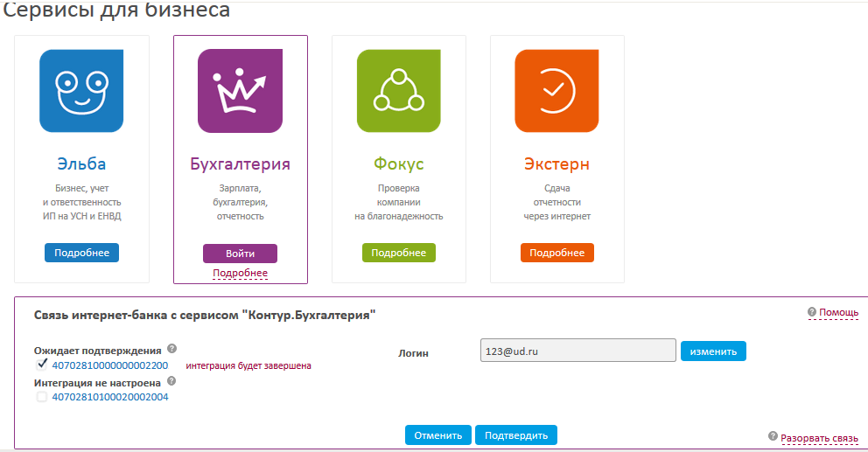This screenshot has width=868, height=452.
Task: Click the Разорвать связь link
Action: [819, 438]
